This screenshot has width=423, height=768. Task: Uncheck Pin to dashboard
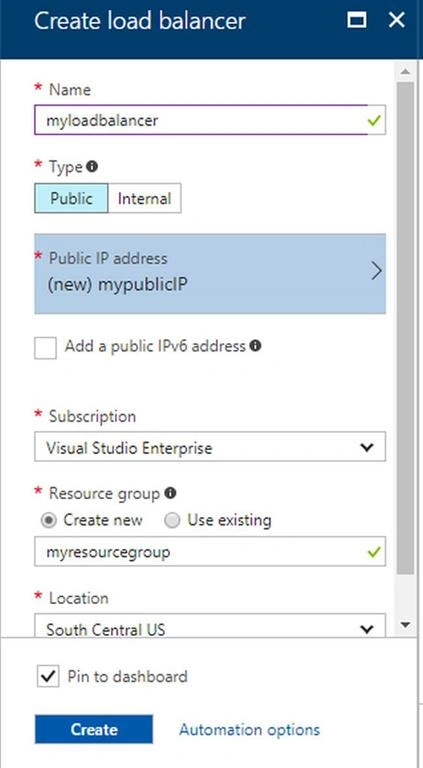tap(48, 677)
